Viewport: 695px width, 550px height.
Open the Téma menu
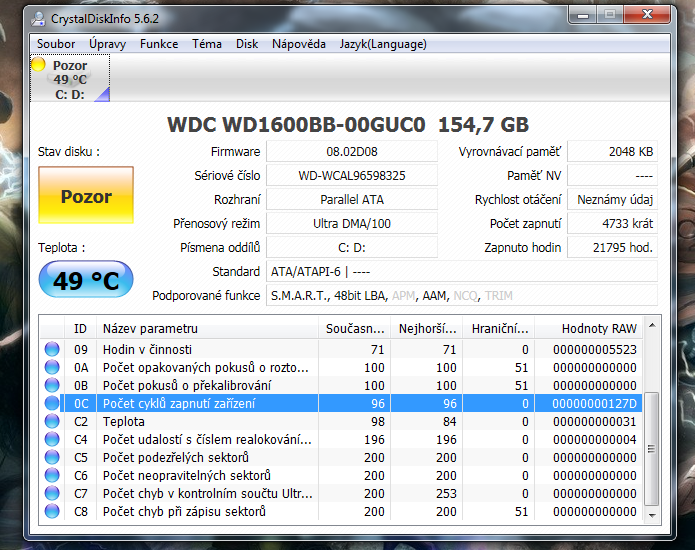(207, 44)
